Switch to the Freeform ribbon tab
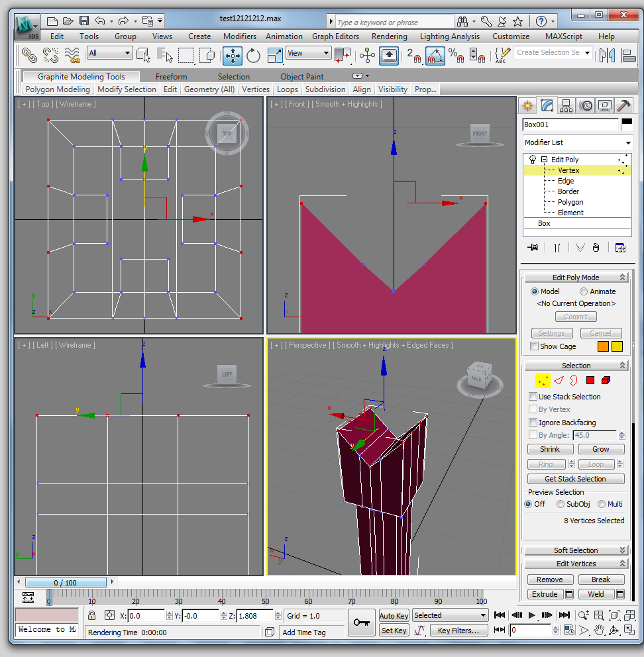Screen dimensions: 644x657 (171, 77)
